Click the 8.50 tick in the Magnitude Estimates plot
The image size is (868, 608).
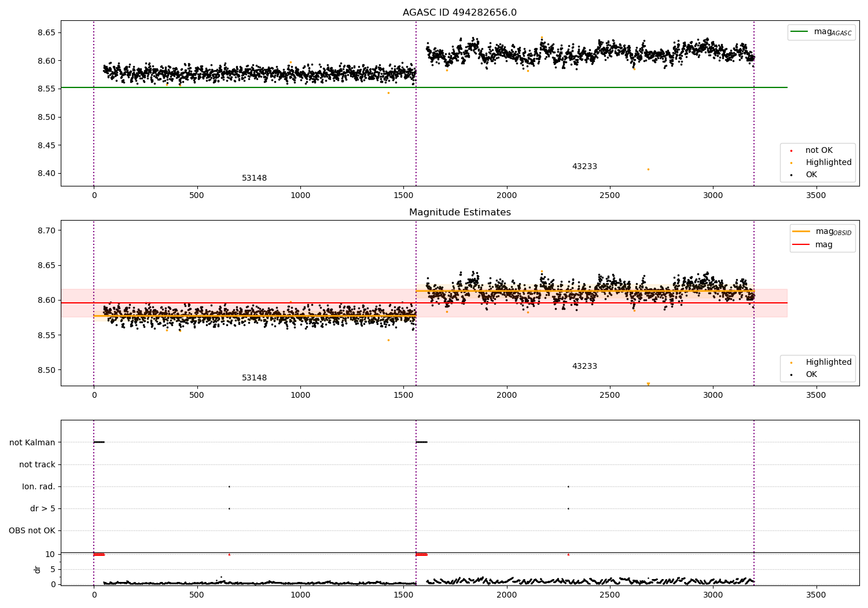click(46, 371)
